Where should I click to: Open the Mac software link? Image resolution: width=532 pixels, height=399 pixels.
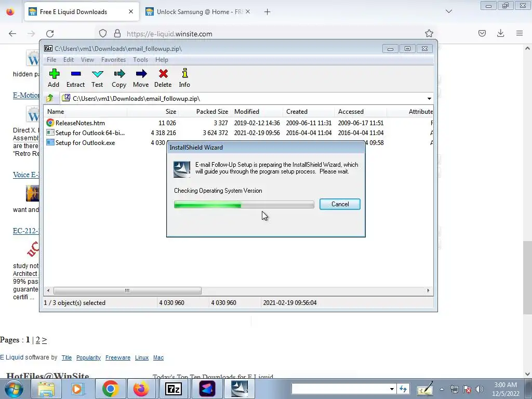158,357
